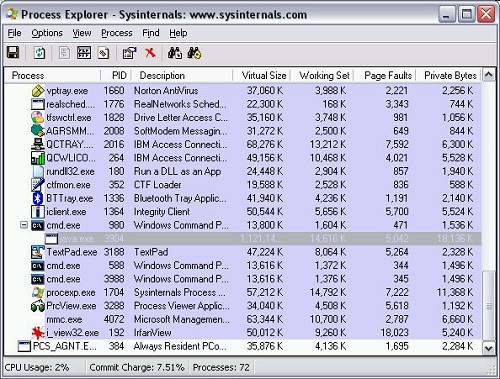
Task: Sort by the PID column header
Action: 116,75
